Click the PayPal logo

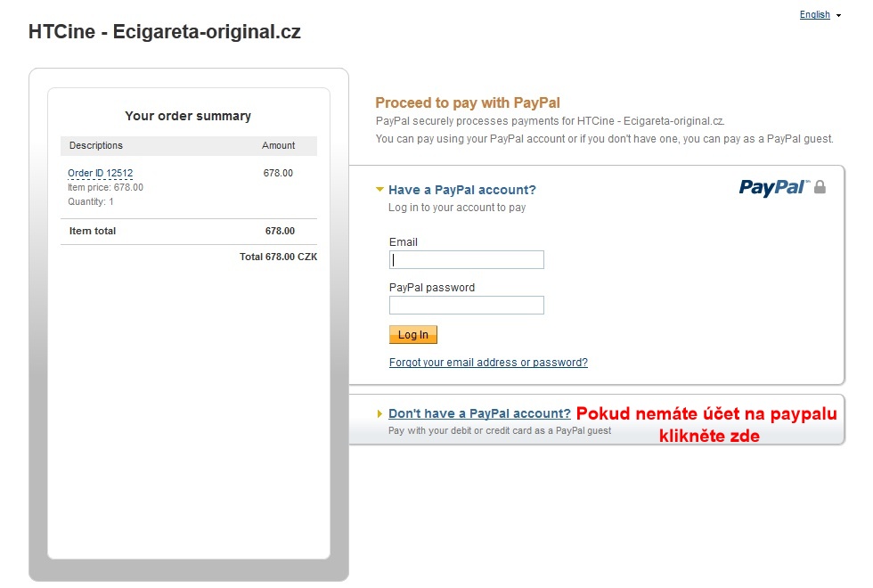click(773, 188)
